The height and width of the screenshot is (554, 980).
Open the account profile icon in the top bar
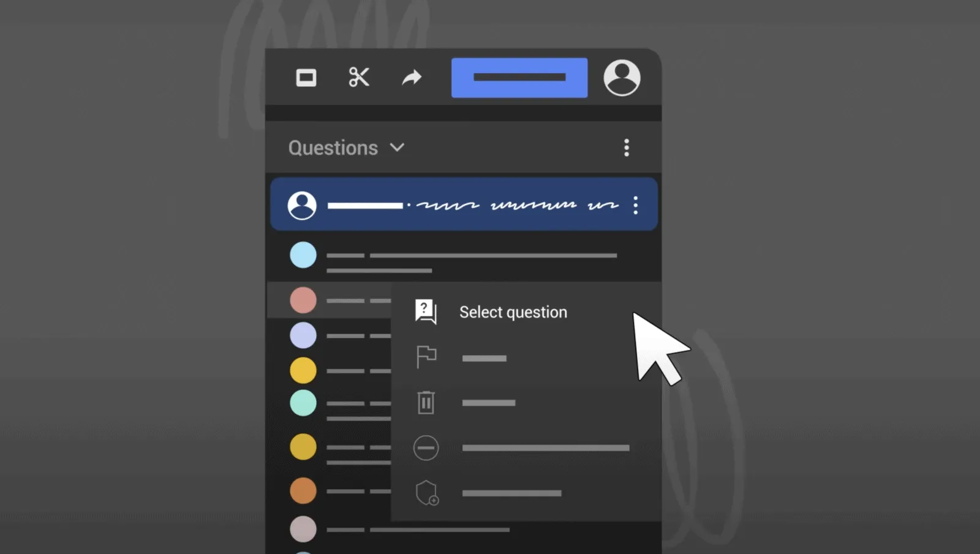pyautogui.click(x=622, y=78)
